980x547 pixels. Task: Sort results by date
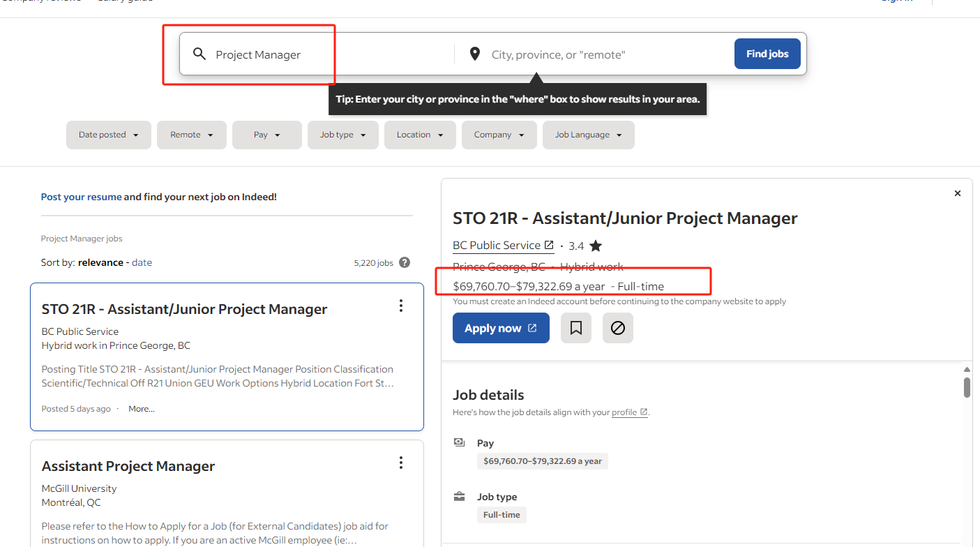coord(142,262)
